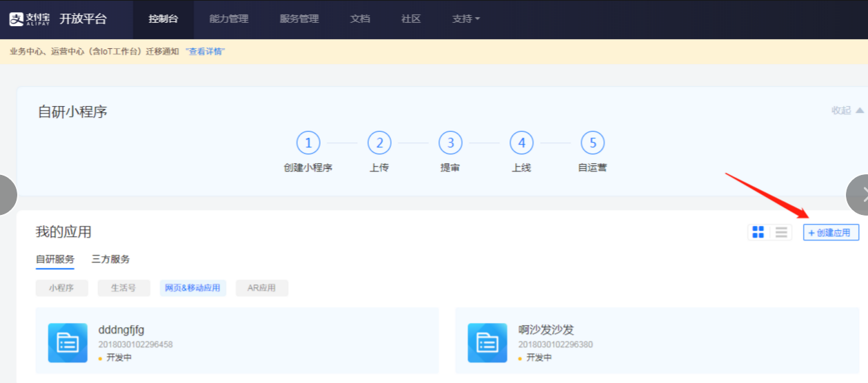Click step 5 自运营 circle

tap(592, 143)
